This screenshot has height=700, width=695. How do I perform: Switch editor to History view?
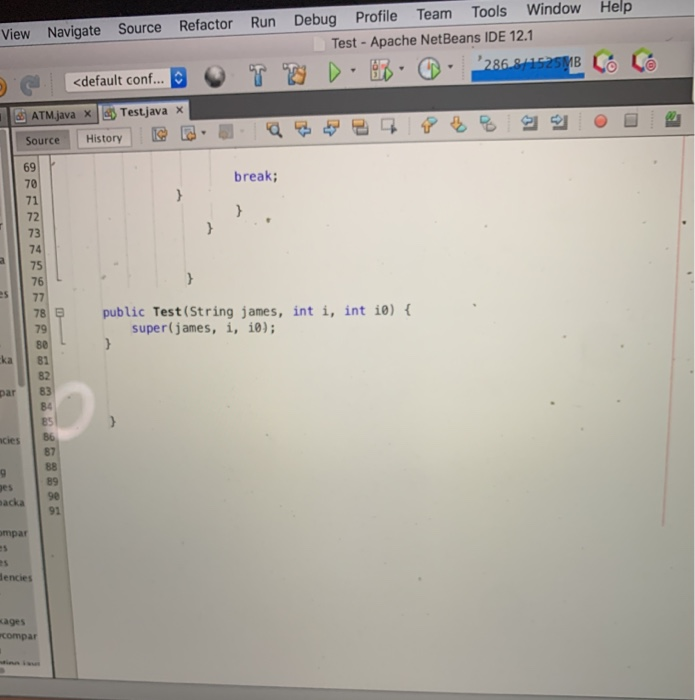[x=104, y=138]
